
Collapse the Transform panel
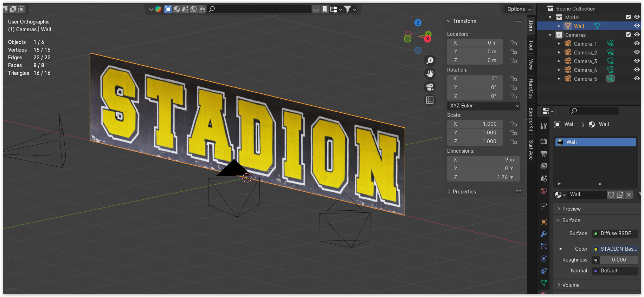pos(449,21)
